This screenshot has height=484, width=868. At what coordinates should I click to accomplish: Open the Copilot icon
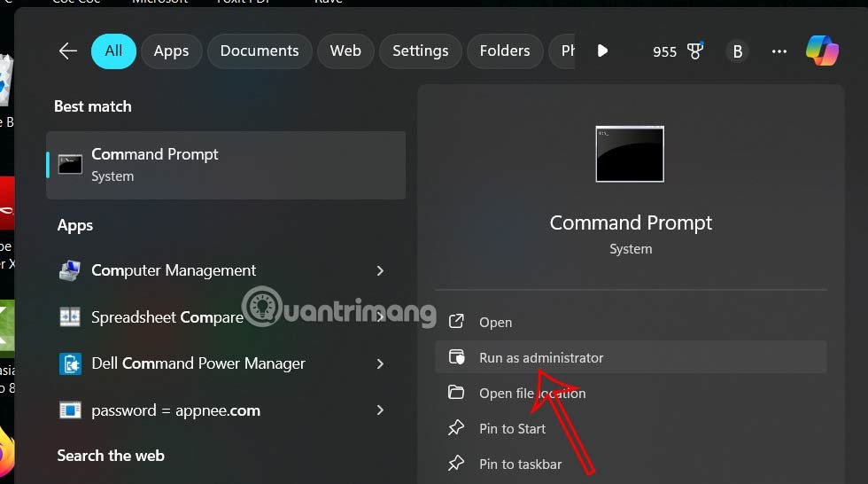(822, 51)
